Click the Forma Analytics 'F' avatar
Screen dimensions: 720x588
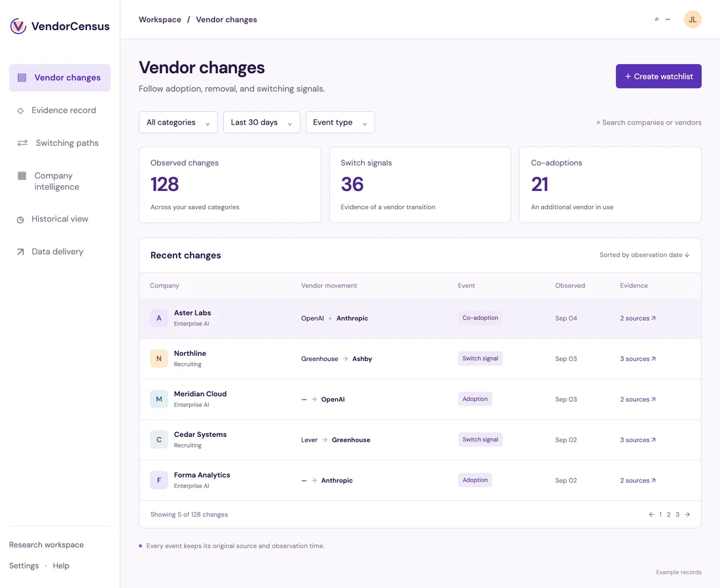(x=159, y=480)
